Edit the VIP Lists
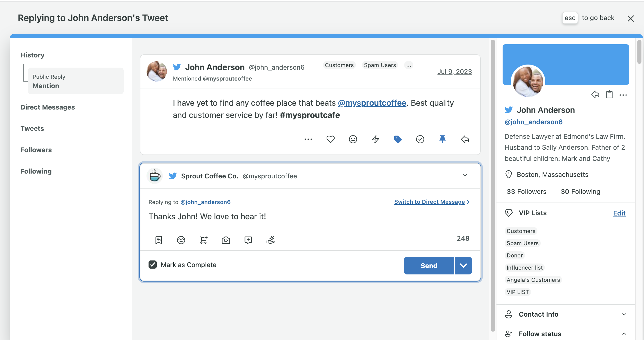This screenshot has width=644, height=340. tap(619, 213)
